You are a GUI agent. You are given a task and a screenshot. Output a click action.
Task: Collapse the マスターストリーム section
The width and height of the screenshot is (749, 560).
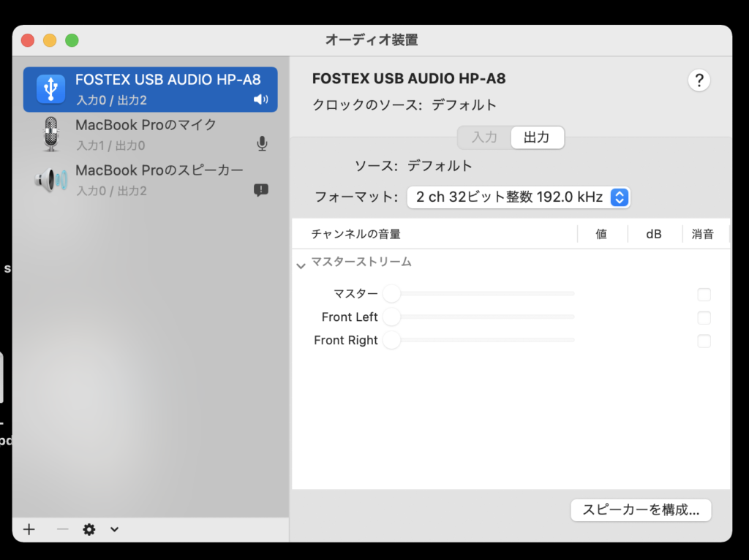(x=301, y=265)
